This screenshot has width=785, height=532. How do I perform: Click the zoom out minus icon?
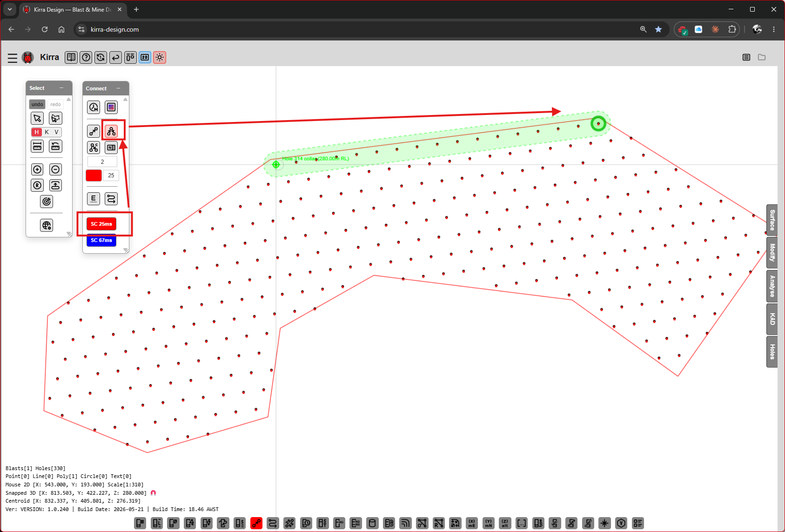(x=55, y=169)
